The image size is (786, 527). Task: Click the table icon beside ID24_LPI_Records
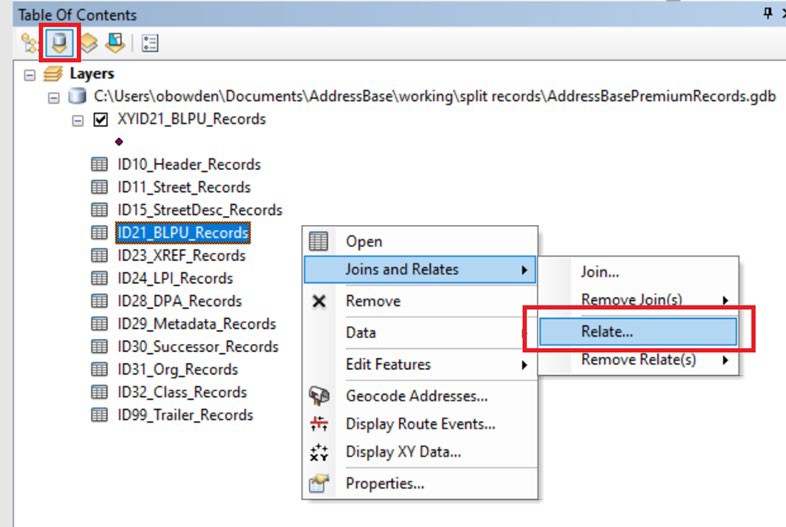[x=99, y=278]
